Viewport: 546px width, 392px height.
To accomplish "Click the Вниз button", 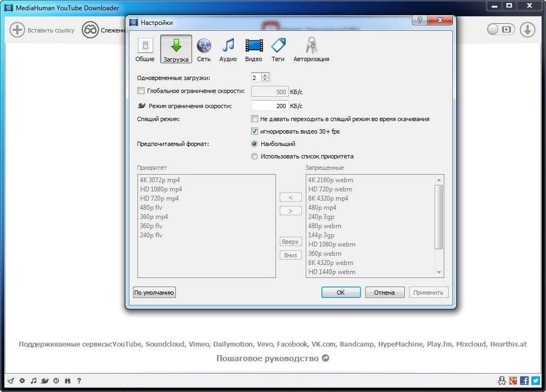I will coord(291,255).
